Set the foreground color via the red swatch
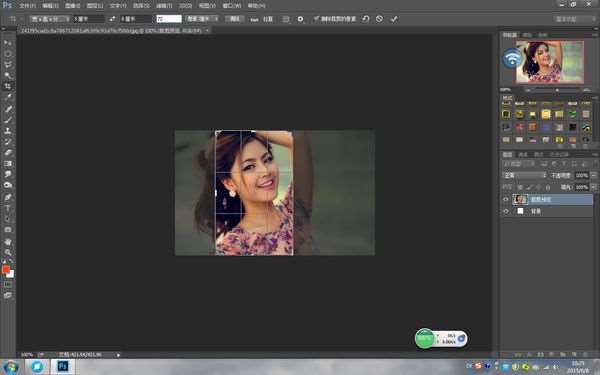Screen dimensions: 600x375 5,269
